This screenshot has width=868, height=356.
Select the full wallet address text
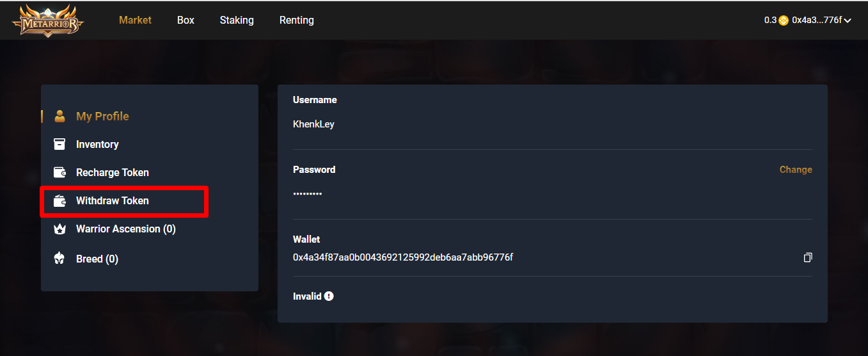(x=403, y=257)
